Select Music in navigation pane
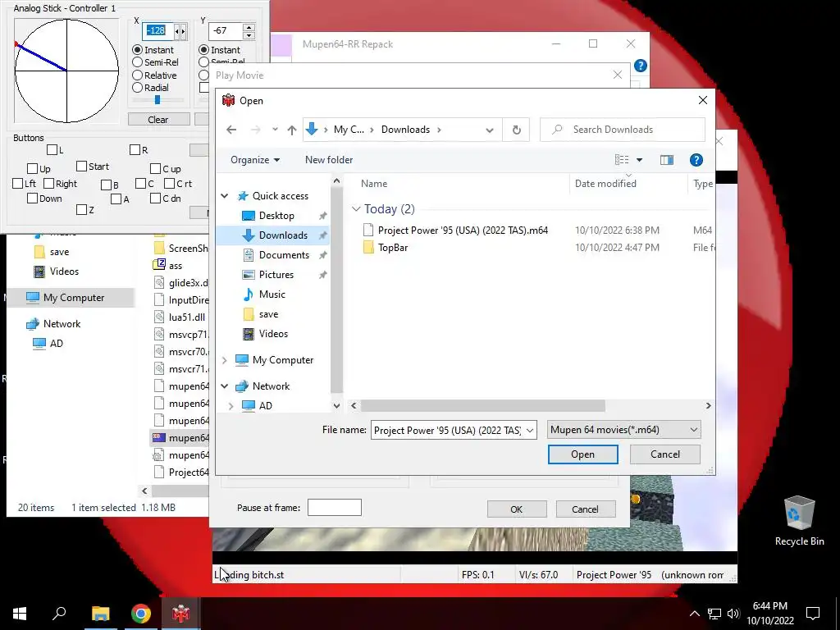The height and width of the screenshot is (630, 840). click(272, 294)
